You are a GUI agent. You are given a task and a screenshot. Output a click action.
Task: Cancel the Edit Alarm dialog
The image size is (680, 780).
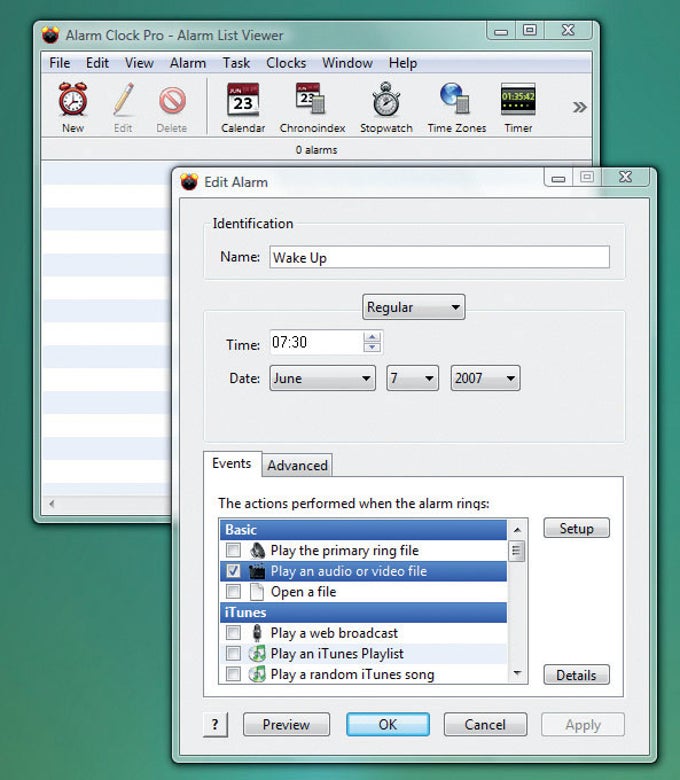pyautogui.click(x=485, y=724)
